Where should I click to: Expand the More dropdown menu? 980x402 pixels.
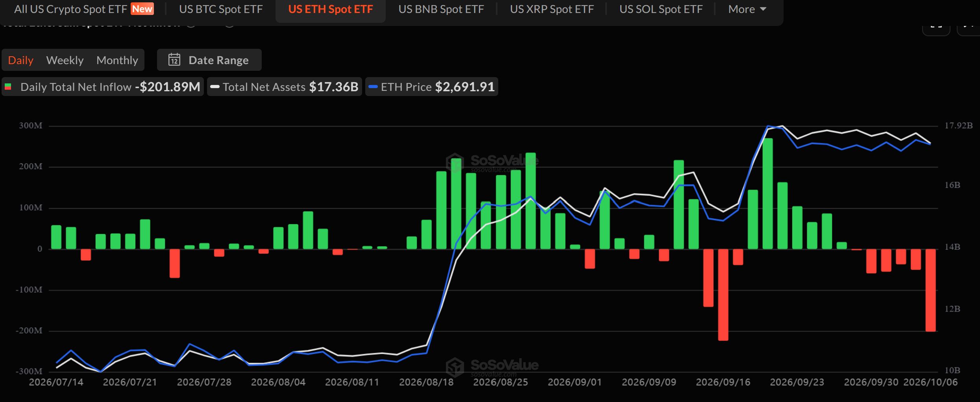tap(747, 9)
